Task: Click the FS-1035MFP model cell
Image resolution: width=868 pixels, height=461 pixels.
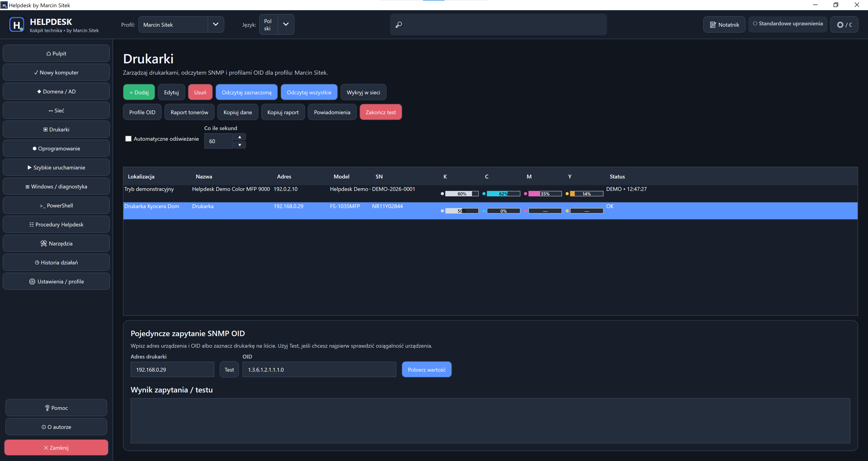Action: [345, 206]
